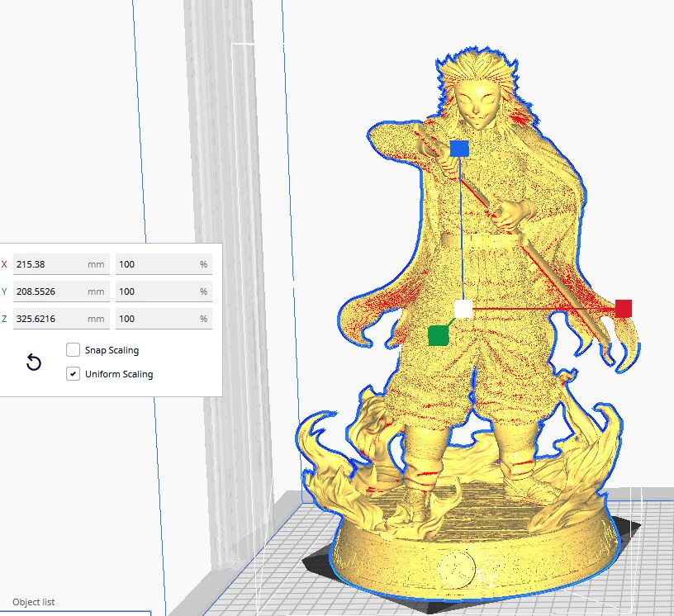
Task: Select the red X-axis scale handle
Action: coord(624,309)
